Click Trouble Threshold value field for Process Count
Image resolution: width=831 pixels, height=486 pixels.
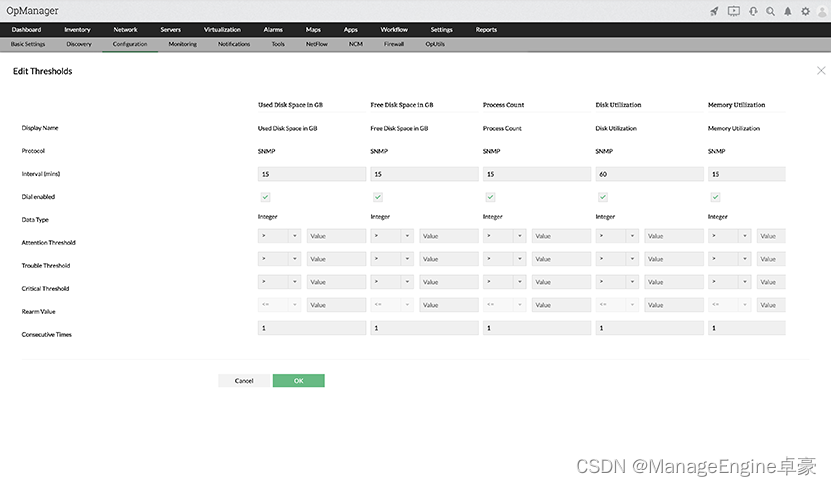click(561, 259)
